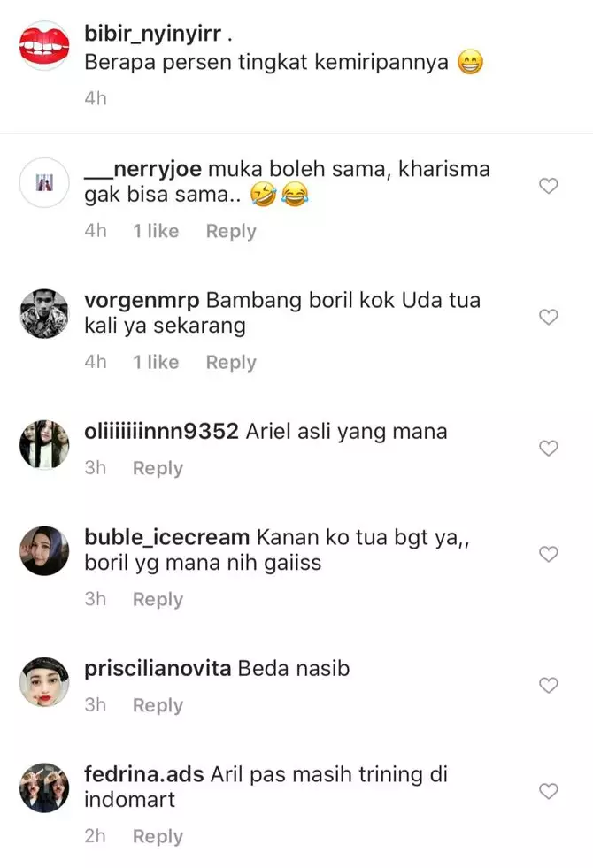Like fedrina.ads comment about indomart
This screenshot has height=868, width=593.
tap(548, 791)
